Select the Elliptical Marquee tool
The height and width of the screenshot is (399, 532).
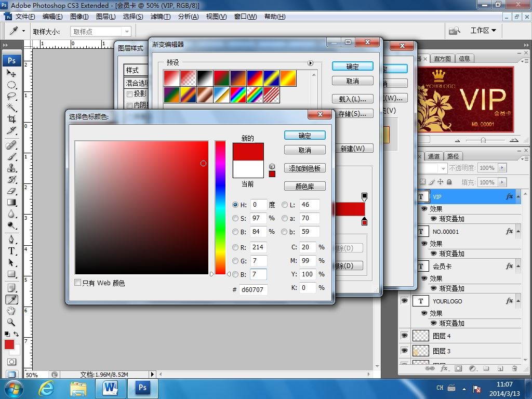pos(11,85)
